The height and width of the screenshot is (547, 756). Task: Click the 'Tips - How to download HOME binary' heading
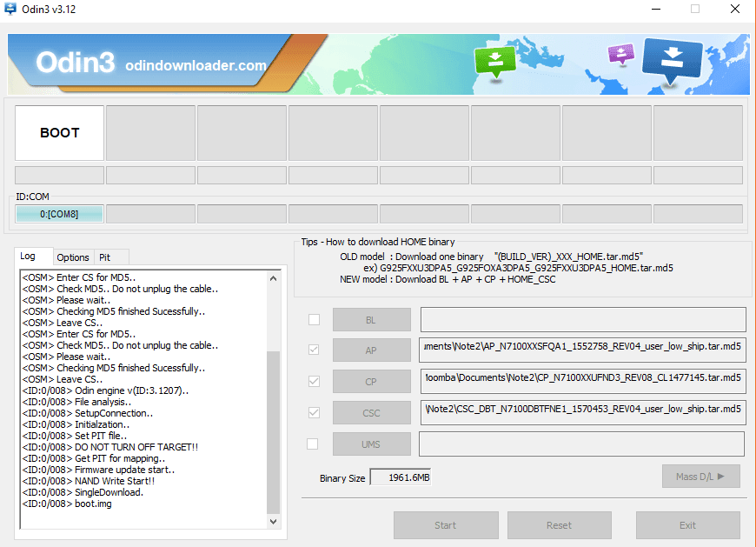tap(378, 242)
